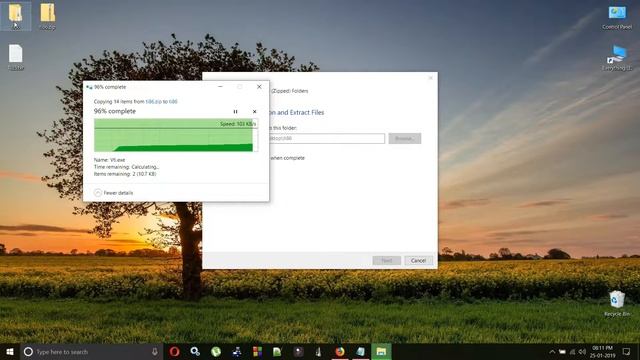Open the Action Center notifications
640x360 pixels.
[627, 351]
